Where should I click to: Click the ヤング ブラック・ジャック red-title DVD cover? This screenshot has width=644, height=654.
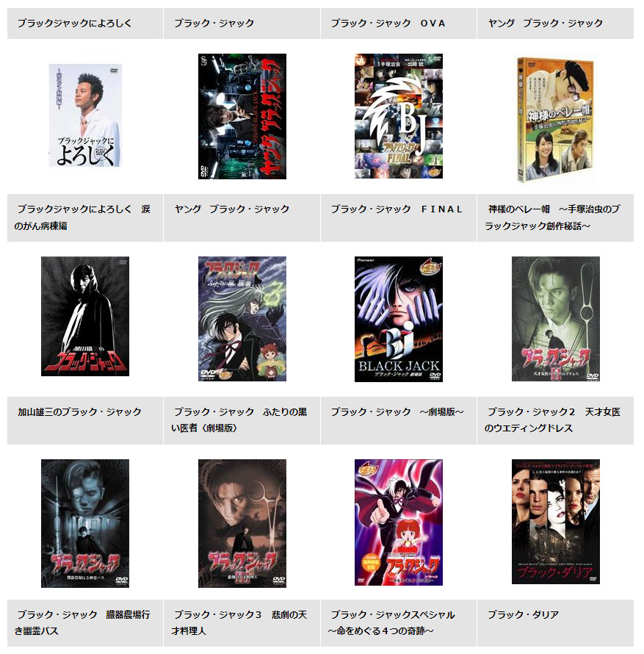pyautogui.click(x=242, y=116)
